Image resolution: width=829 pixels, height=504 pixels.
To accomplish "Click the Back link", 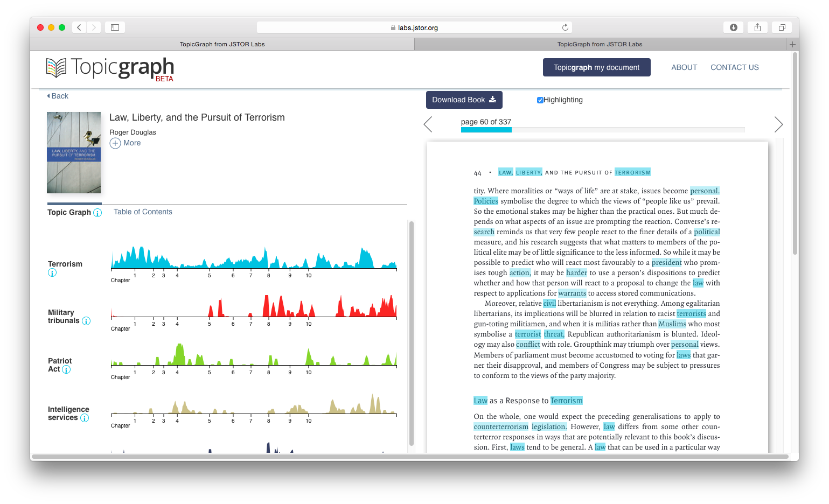I will (58, 96).
